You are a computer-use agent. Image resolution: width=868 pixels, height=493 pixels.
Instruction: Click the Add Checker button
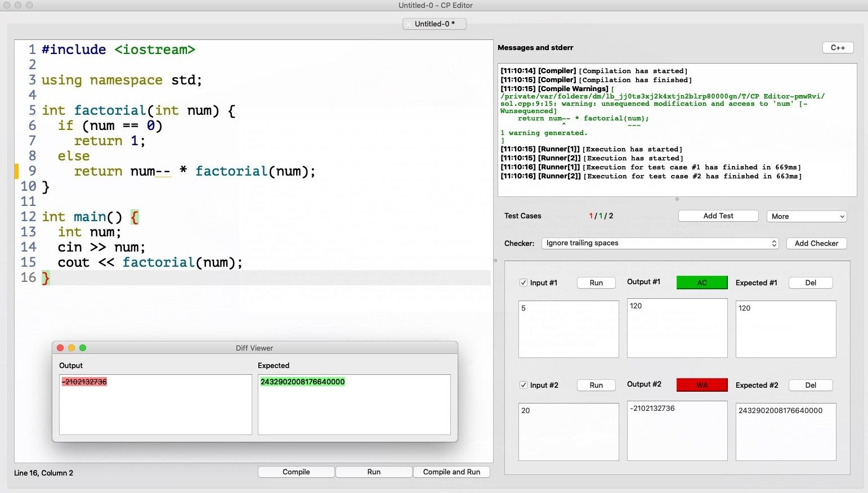pyautogui.click(x=816, y=243)
